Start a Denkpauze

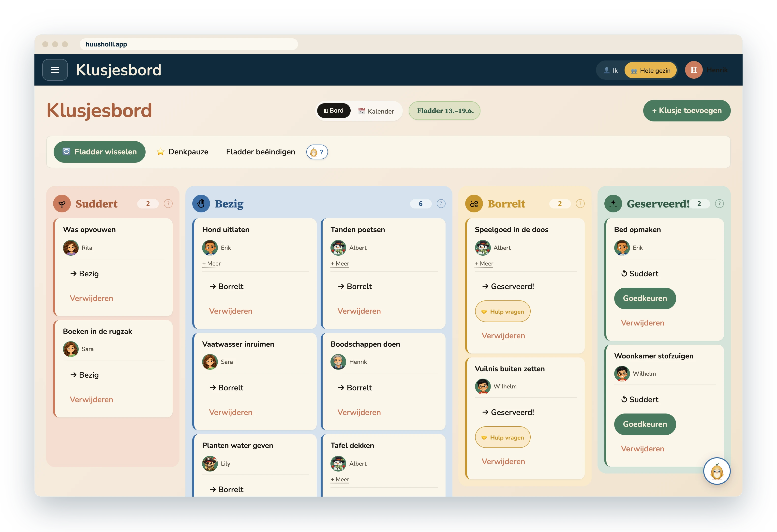point(182,152)
